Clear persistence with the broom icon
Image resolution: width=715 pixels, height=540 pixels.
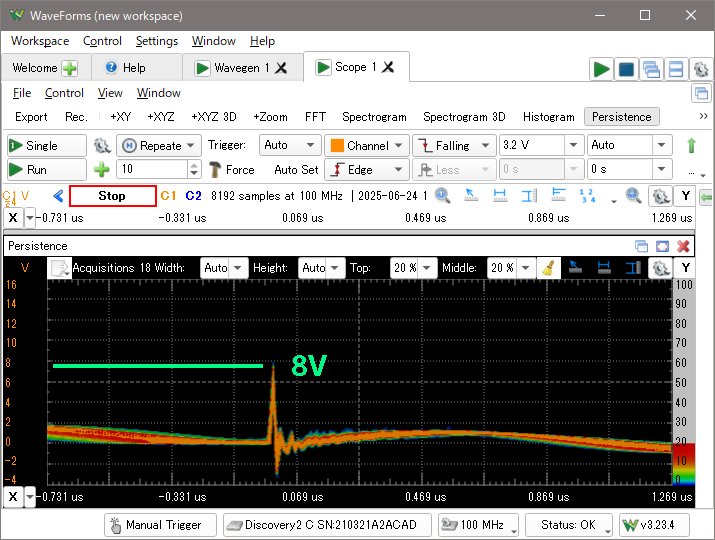pos(548,268)
